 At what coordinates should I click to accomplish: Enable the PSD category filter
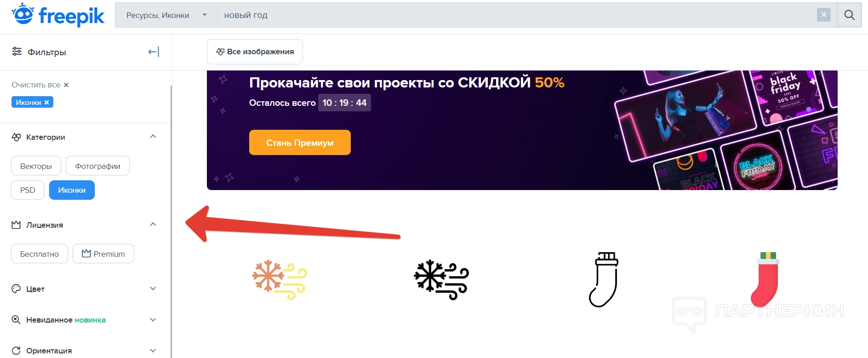pyautogui.click(x=28, y=190)
